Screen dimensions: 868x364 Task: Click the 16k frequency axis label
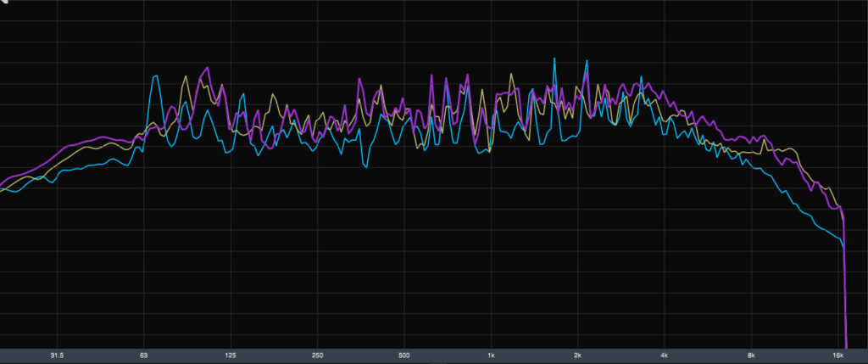click(x=837, y=355)
